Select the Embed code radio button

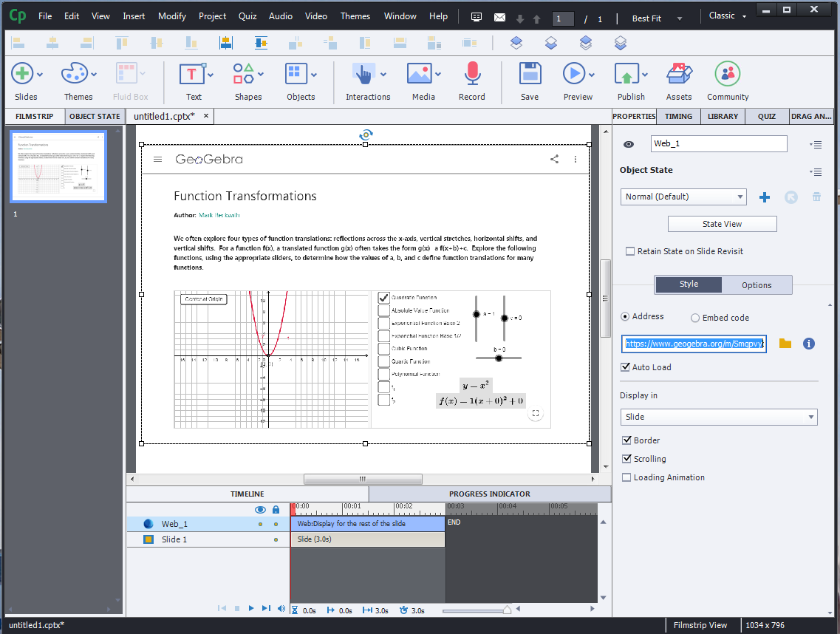694,318
